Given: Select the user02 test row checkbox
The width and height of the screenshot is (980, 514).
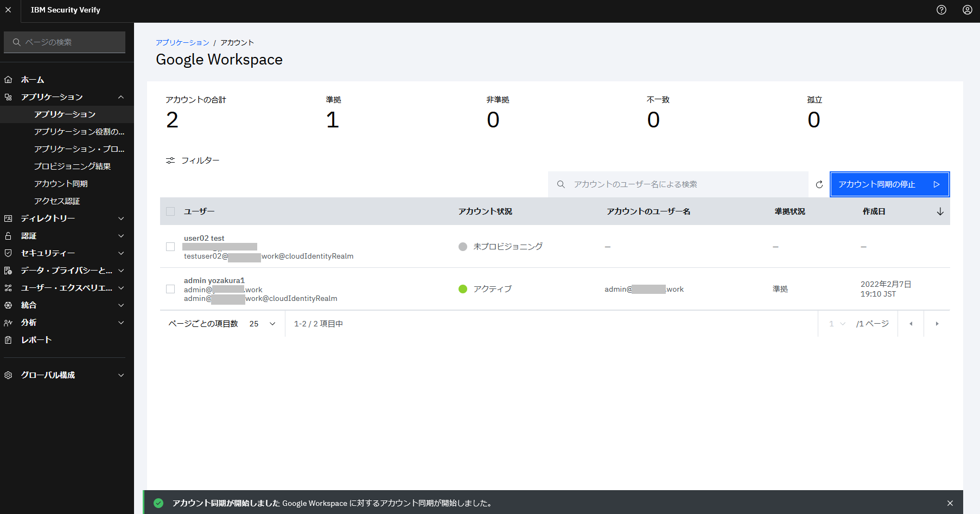Looking at the screenshot, I should coord(170,247).
